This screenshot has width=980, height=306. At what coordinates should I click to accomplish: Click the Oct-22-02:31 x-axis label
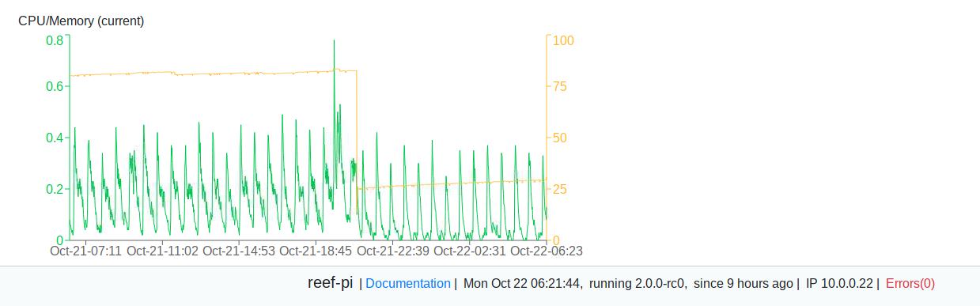point(470,251)
